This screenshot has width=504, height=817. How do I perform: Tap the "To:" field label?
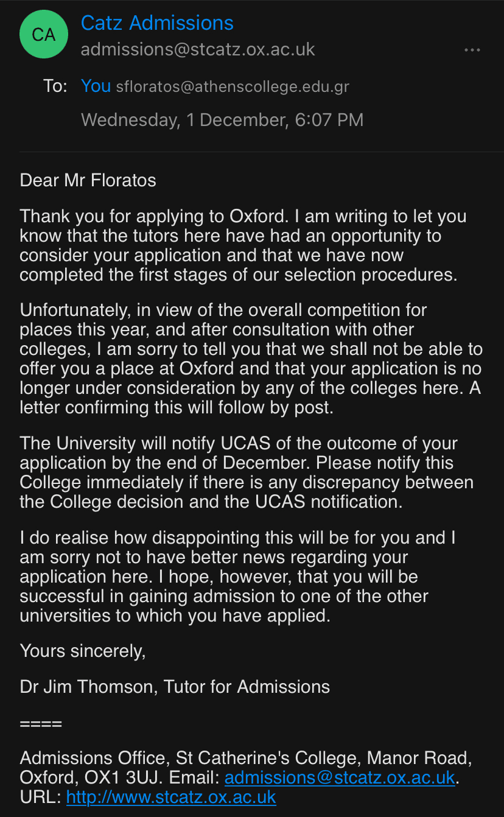[x=55, y=86]
